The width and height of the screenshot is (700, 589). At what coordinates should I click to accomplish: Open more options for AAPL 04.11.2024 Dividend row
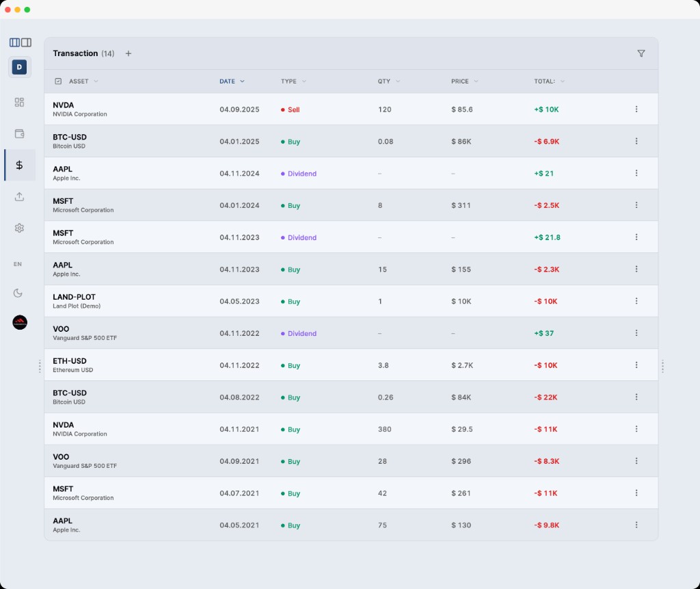pos(636,173)
